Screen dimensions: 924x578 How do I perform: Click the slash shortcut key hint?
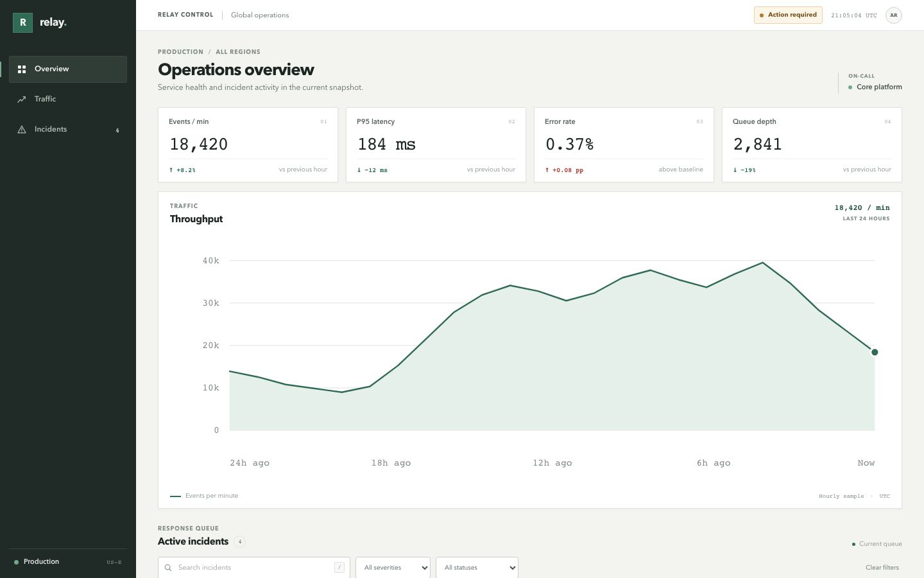point(339,568)
